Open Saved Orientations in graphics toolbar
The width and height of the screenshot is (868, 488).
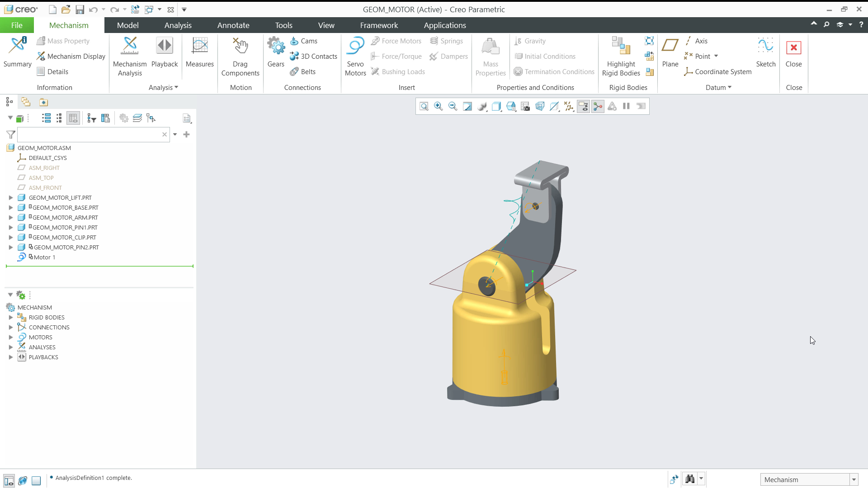(x=511, y=106)
